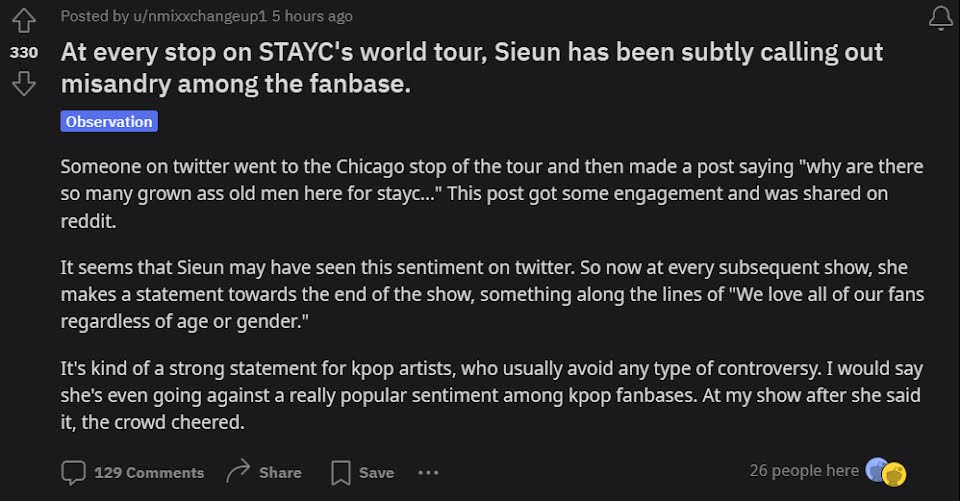Click the bookmark save icon

pyautogui.click(x=341, y=472)
